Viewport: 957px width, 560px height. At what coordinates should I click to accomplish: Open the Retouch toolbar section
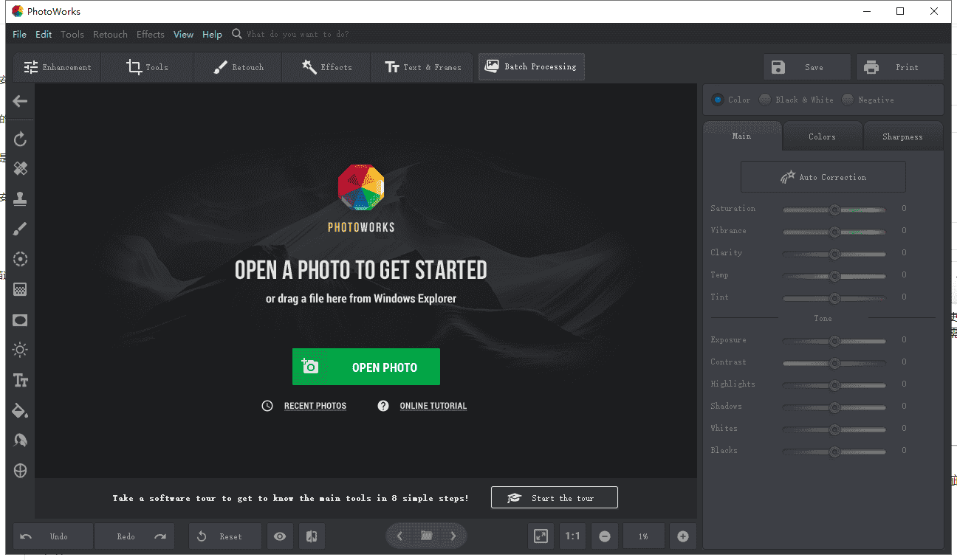coord(238,67)
